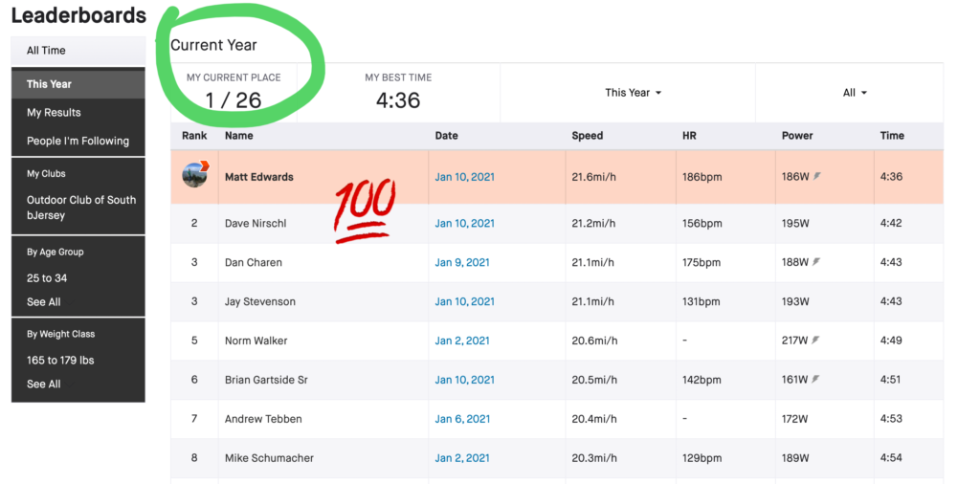Open the All filter dropdown
Screen dimensions: 980x484
[855, 93]
